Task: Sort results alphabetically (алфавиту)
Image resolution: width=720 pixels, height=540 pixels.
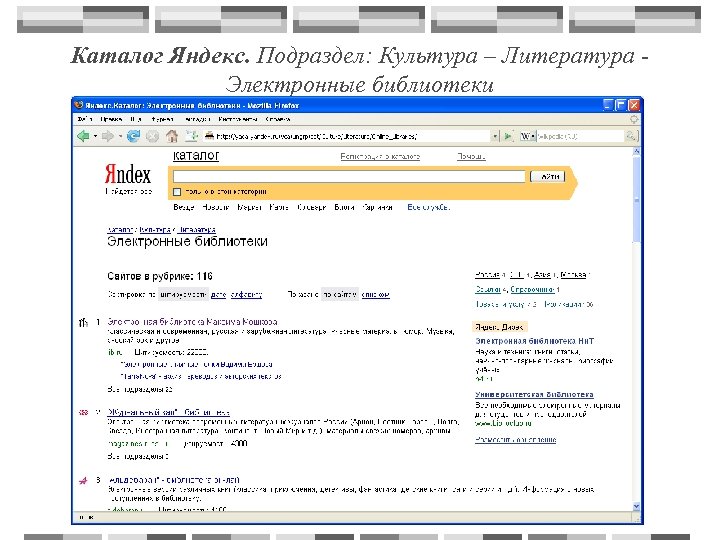Action: point(246,295)
